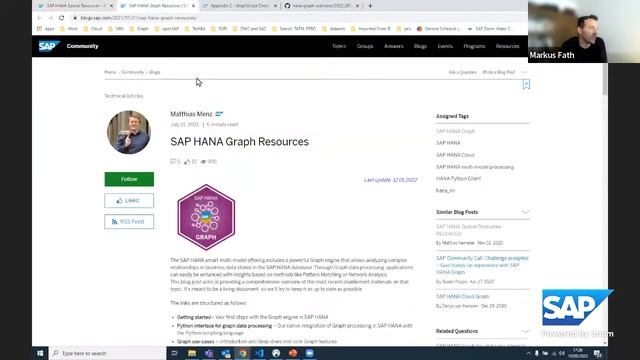Open the Cloud bookmarks folder
This screenshot has width=640, height=360.
click(93, 29)
